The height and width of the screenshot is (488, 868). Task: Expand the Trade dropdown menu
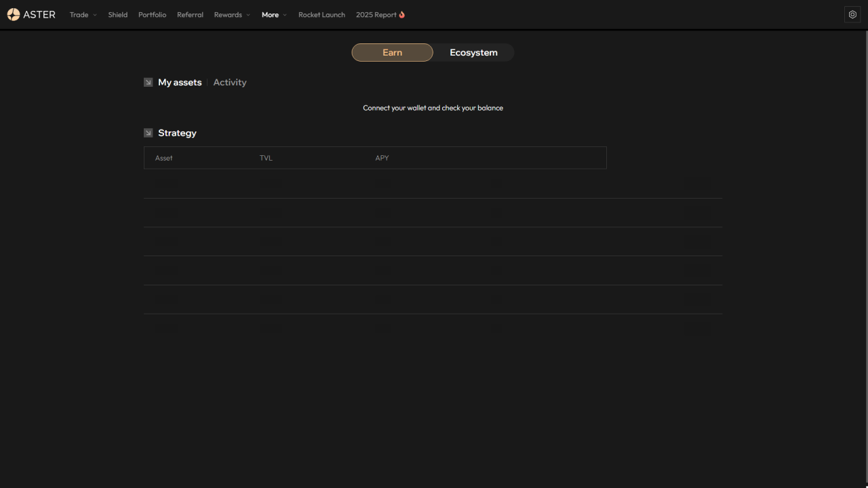coord(83,15)
